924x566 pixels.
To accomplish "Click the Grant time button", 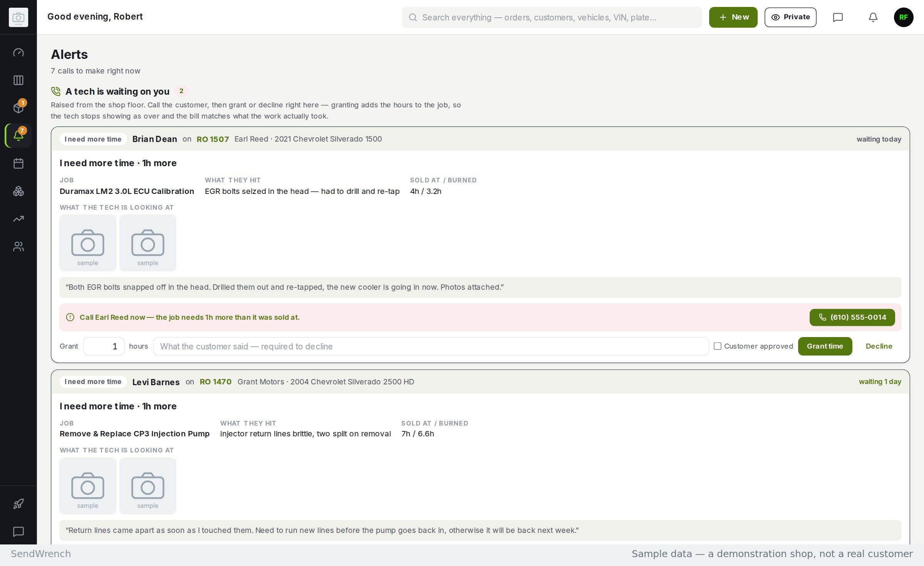I will pyautogui.click(x=825, y=346).
